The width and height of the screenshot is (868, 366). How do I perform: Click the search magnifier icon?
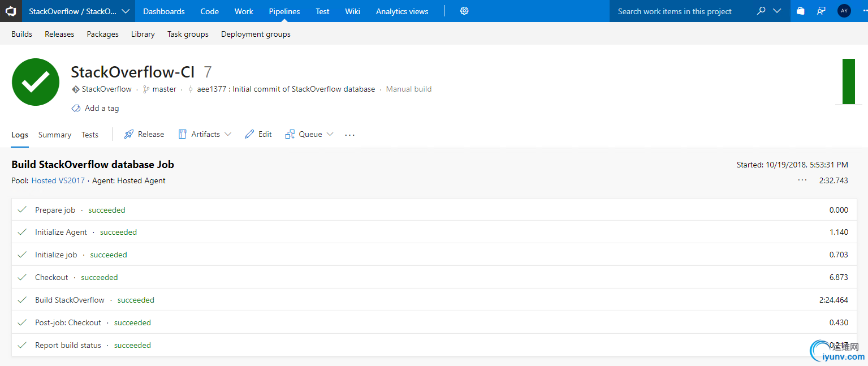[x=761, y=11]
